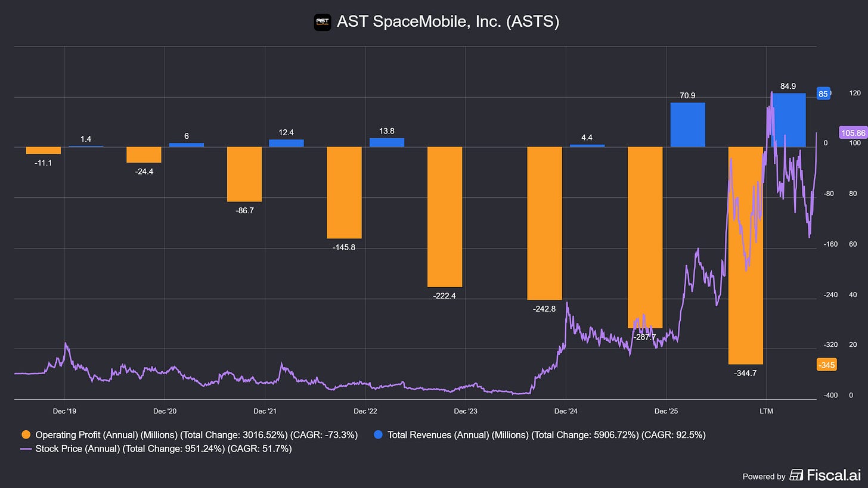Click the Dec '21 x-axis label
Image resolution: width=868 pixels, height=488 pixels.
265,411
